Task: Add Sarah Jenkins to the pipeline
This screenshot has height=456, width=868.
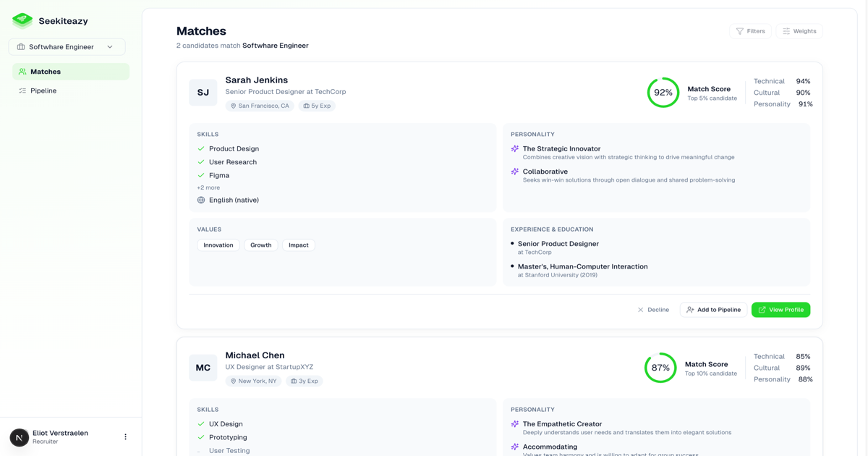Action: [x=713, y=310]
